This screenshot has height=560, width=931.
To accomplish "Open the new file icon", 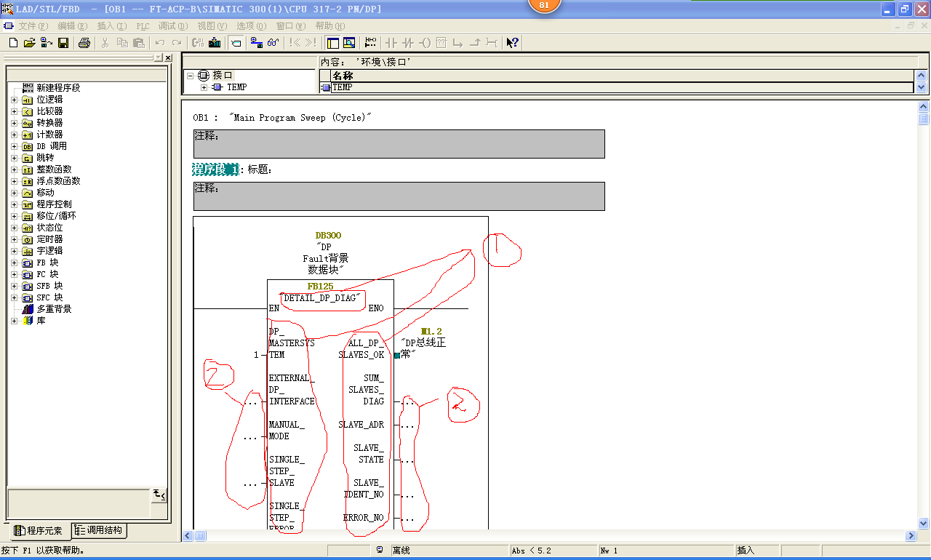I will click(13, 43).
